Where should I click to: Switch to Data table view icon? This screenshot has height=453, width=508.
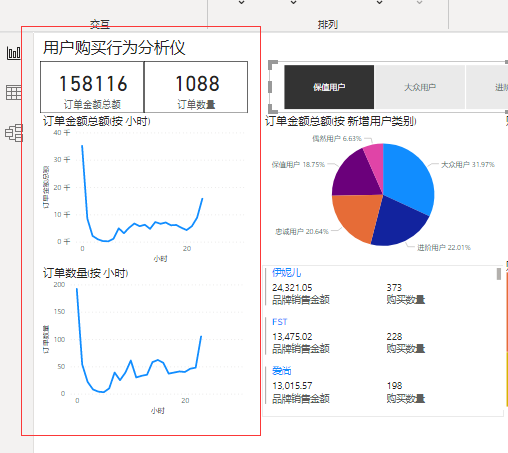tap(14, 92)
